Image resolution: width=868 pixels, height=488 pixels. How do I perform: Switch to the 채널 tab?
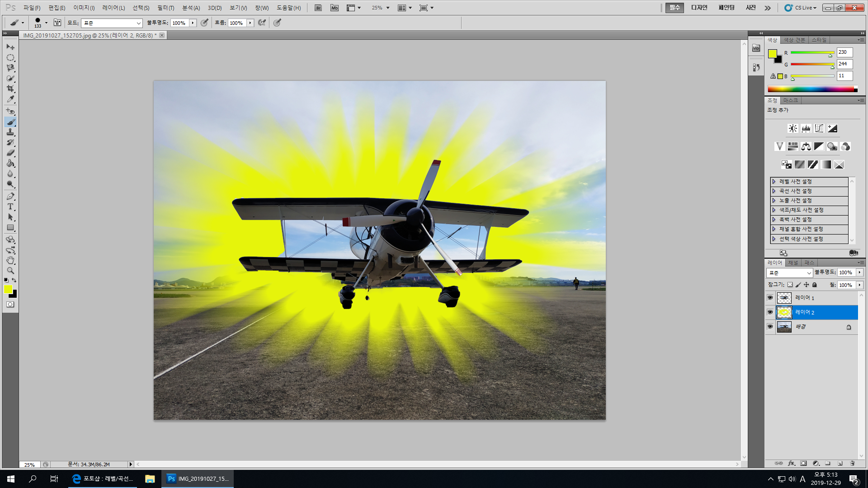point(793,263)
